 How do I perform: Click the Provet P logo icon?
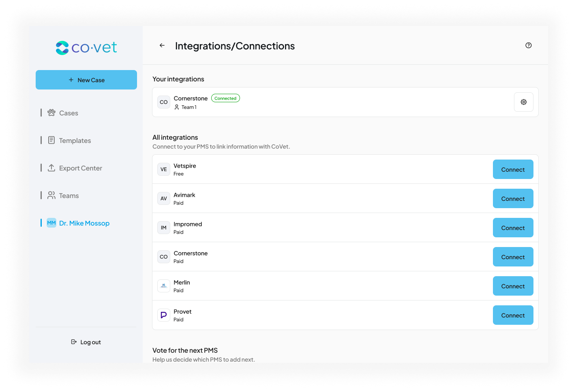pyautogui.click(x=164, y=315)
